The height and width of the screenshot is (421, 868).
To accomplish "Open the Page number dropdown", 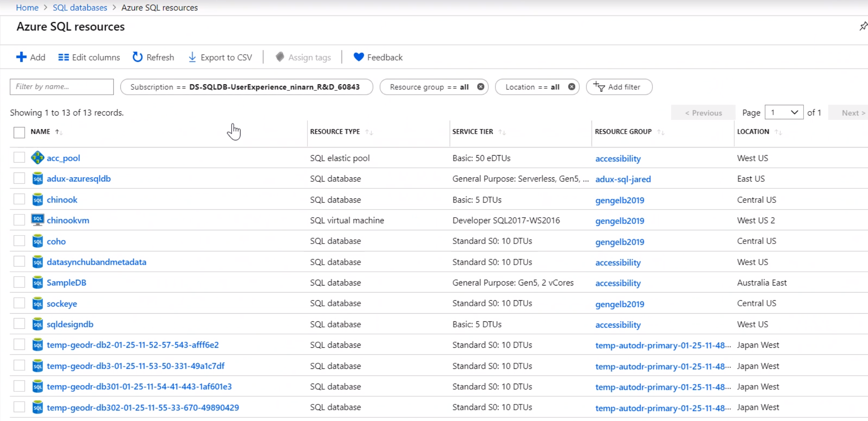I will pos(784,113).
